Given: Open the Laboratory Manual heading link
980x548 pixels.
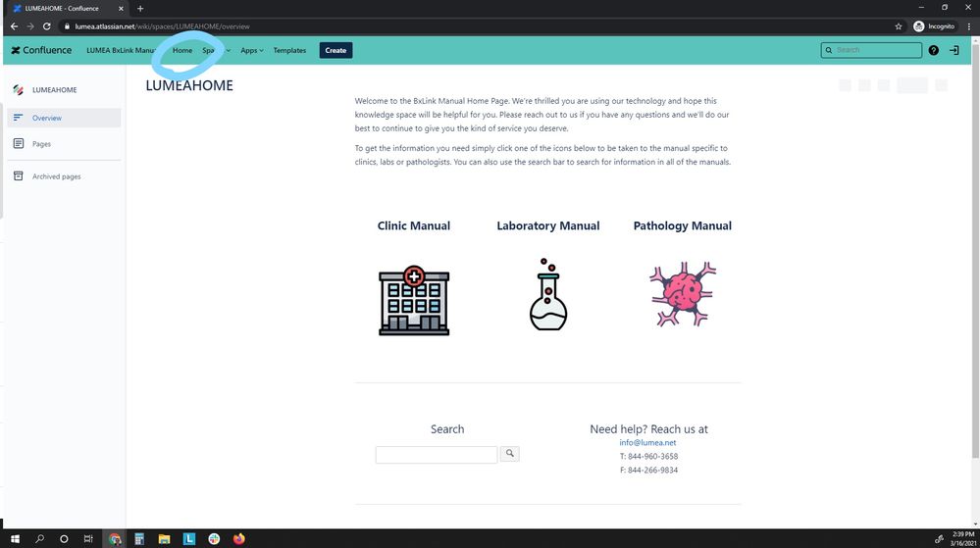Looking at the screenshot, I should point(548,225).
